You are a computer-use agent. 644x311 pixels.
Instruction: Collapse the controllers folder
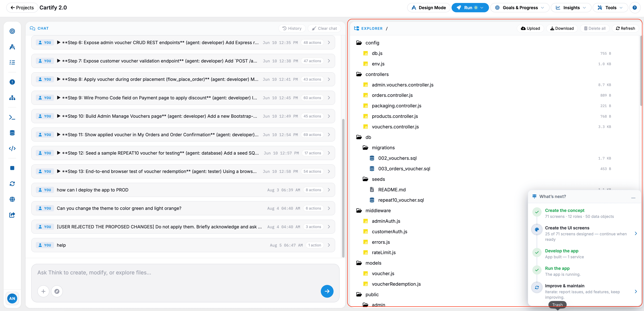pyautogui.click(x=377, y=74)
